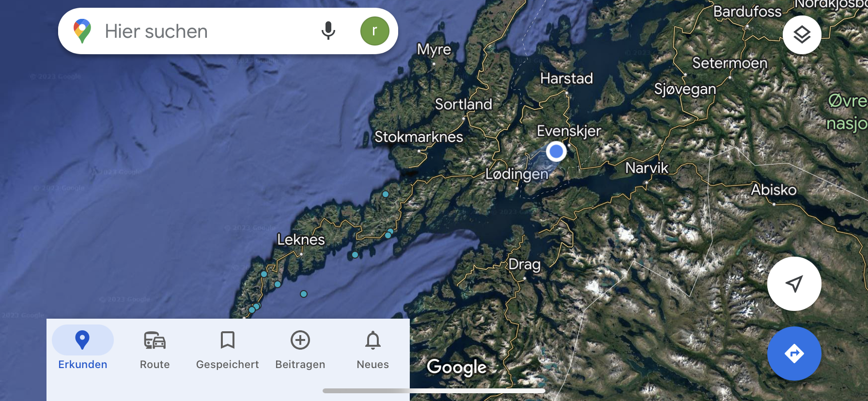Tap the blue directions button
Image resolution: width=868 pixels, height=401 pixels.
[x=794, y=354]
